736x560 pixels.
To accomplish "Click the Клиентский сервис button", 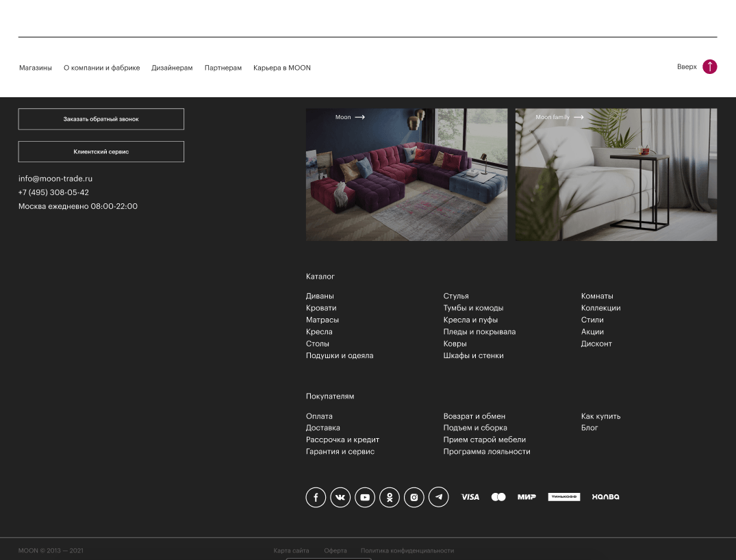I will pyautogui.click(x=101, y=151).
